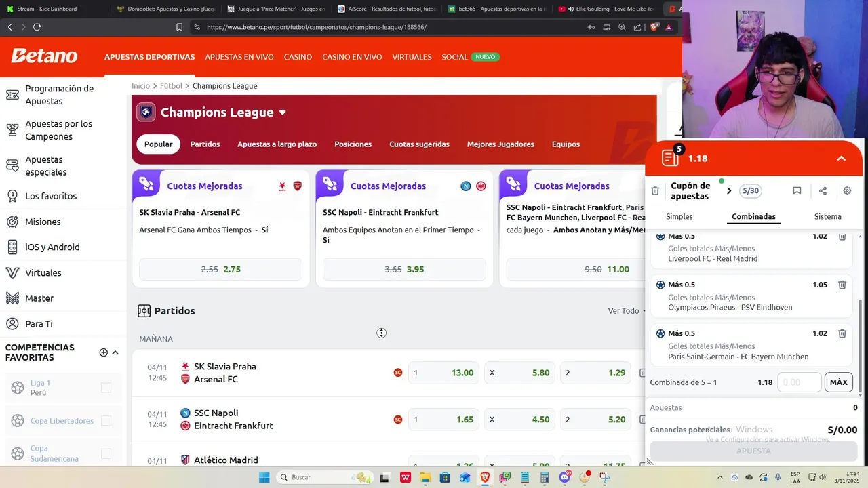Viewport: 868px width, 488px height.
Task: Select the Partidos tab
Action: tap(205, 144)
